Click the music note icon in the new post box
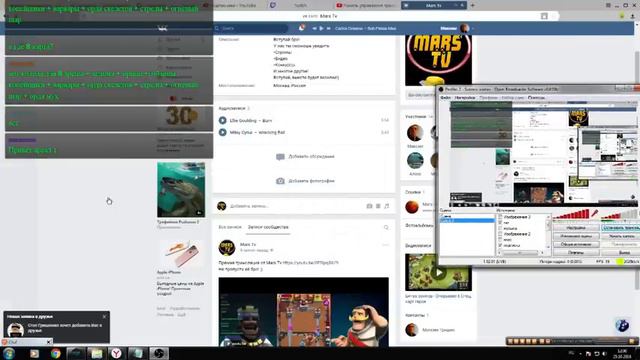The width and height of the screenshot is (640, 360). 387,206
